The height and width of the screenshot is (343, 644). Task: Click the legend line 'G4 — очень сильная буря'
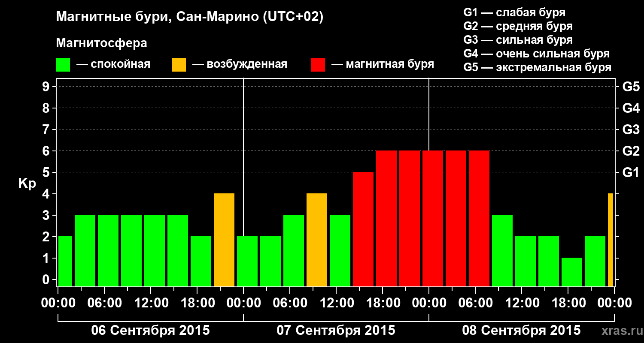(x=537, y=54)
